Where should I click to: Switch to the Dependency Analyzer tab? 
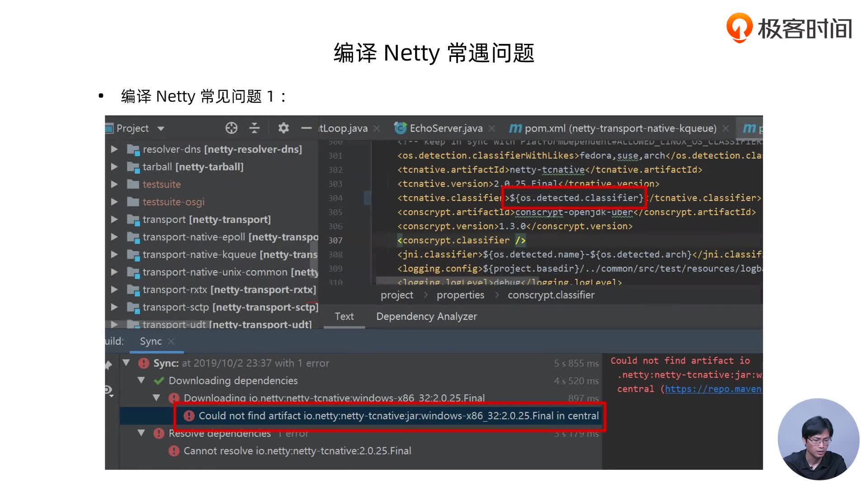point(426,316)
